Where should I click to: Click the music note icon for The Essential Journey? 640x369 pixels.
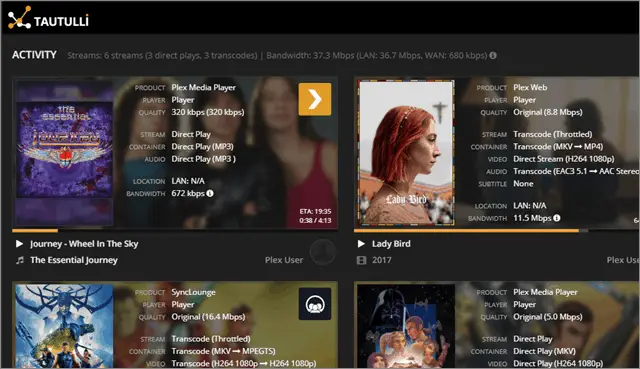tap(20, 260)
